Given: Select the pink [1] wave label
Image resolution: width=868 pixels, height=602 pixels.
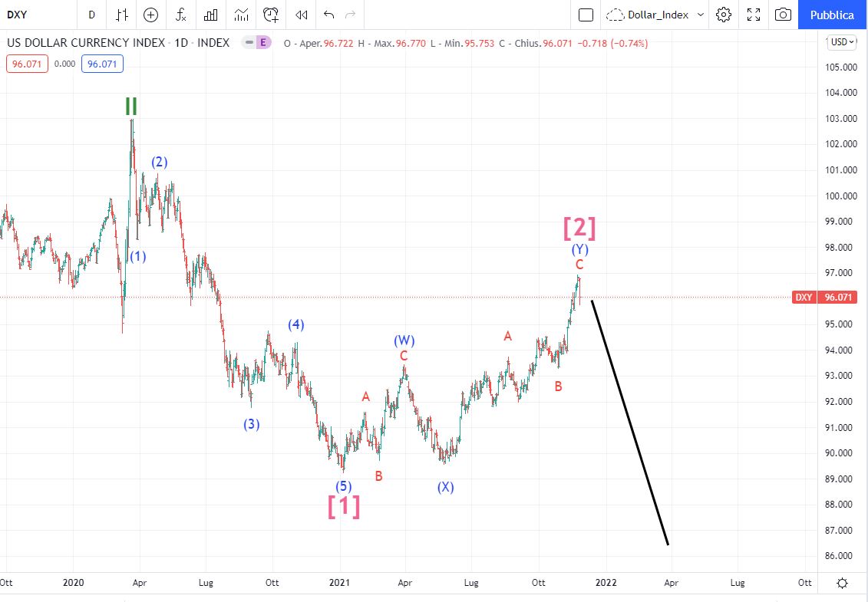Looking at the screenshot, I should click(344, 506).
